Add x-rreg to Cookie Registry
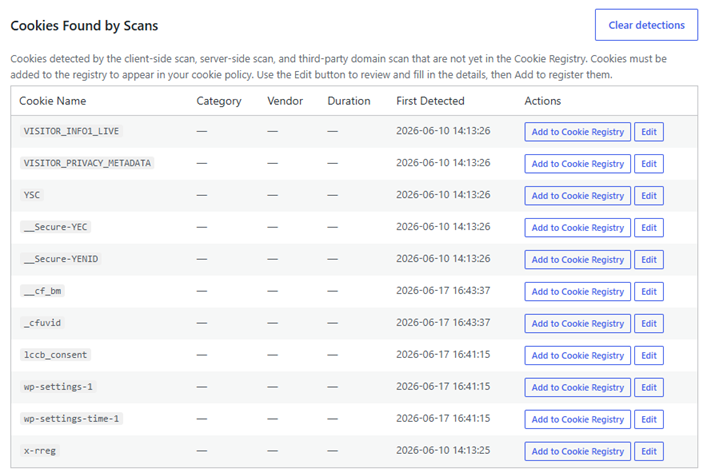 click(578, 451)
